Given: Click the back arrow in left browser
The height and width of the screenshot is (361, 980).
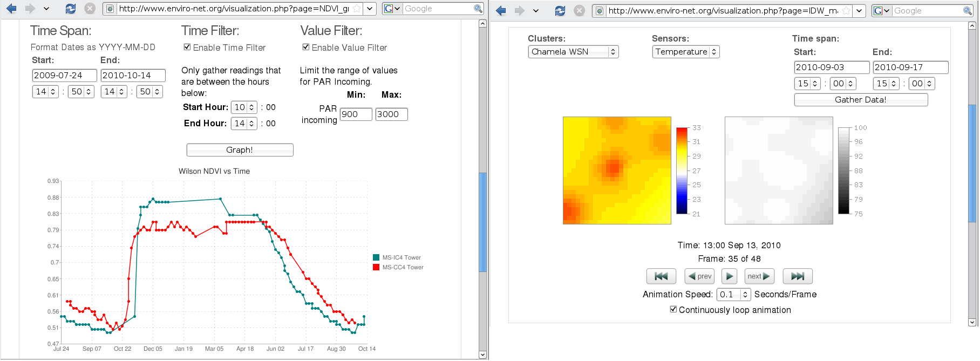Looking at the screenshot, I should (x=11, y=9).
